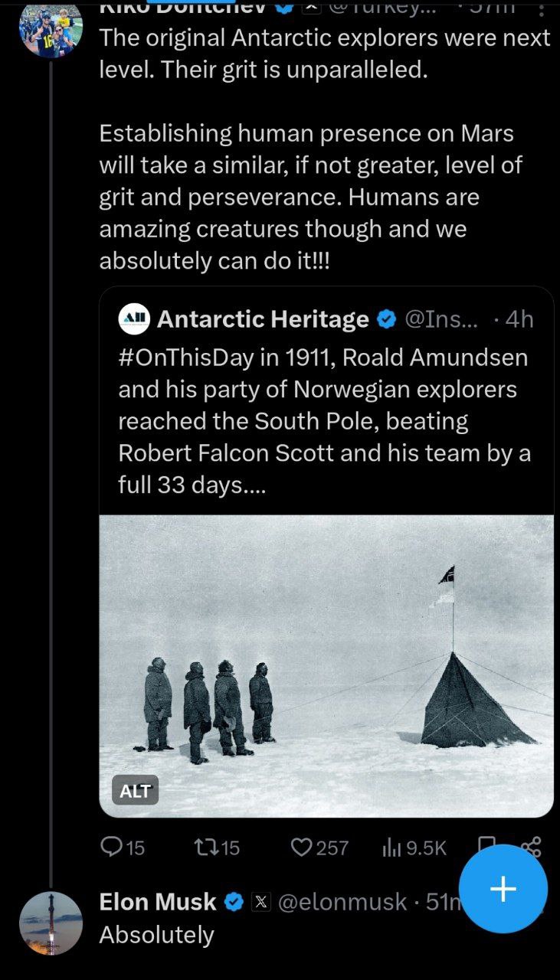Image resolution: width=560 pixels, height=980 pixels.
Task: Tap the Antarctic Heritage verified badge
Action: (x=388, y=319)
